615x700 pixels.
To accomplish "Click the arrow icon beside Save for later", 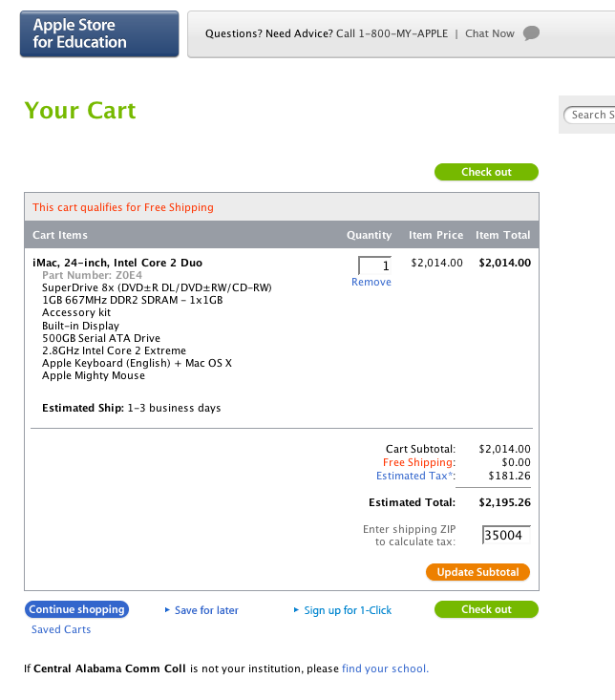I will click(x=167, y=609).
